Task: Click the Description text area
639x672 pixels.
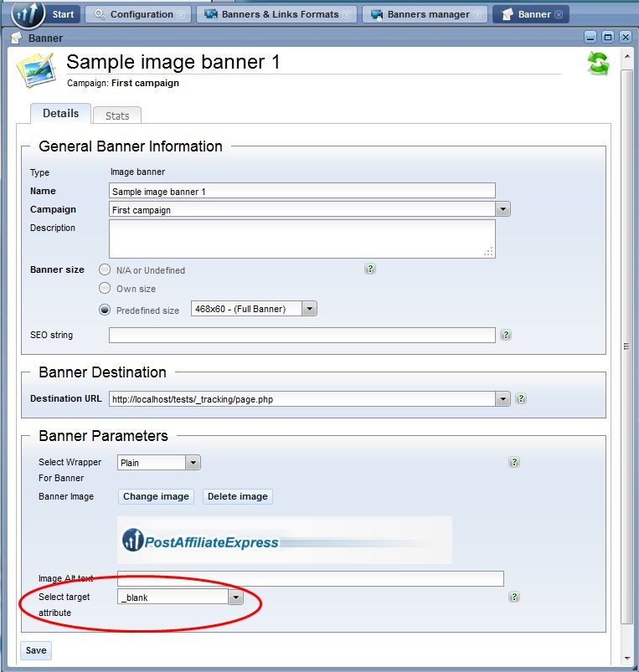Action: coord(302,239)
